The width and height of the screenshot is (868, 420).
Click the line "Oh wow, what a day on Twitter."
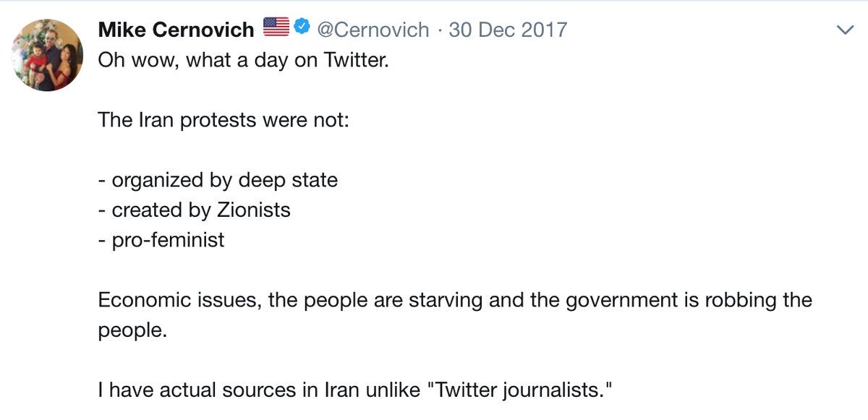(244, 59)
